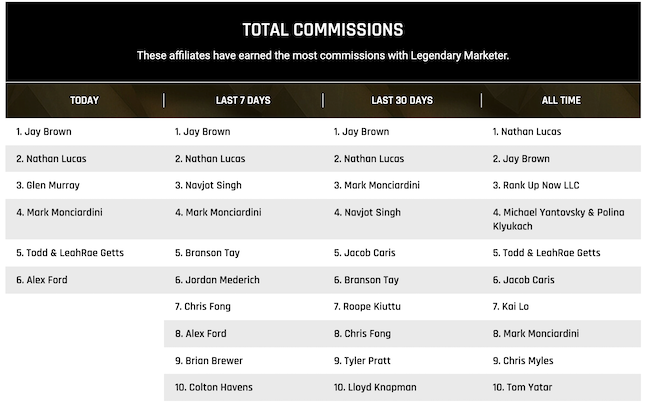The image size is (650, 404).
Task: Select Kai Lo in ALL TIME
Action: (510, 307)
